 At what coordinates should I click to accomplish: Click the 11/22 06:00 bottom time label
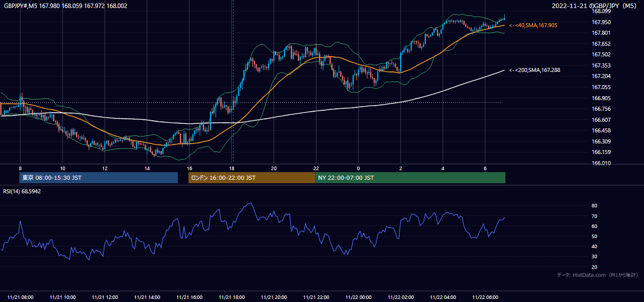click(486, 297)
